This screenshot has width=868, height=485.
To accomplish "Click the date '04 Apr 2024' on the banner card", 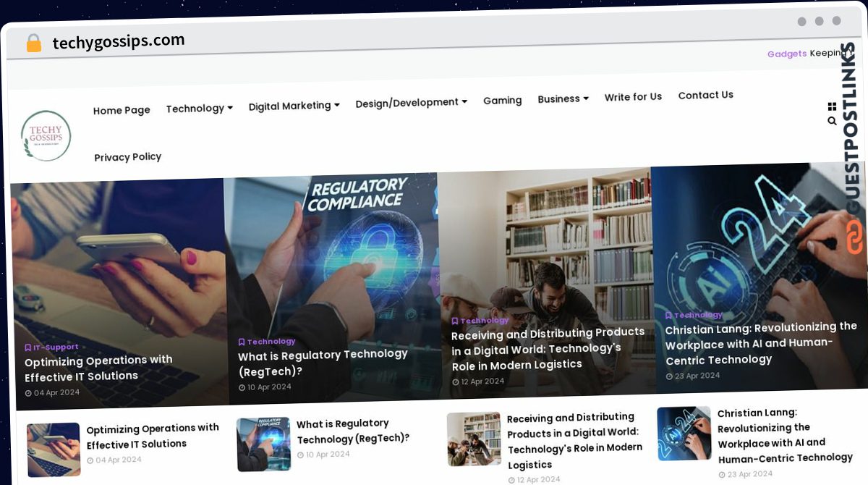I will 52,393.
